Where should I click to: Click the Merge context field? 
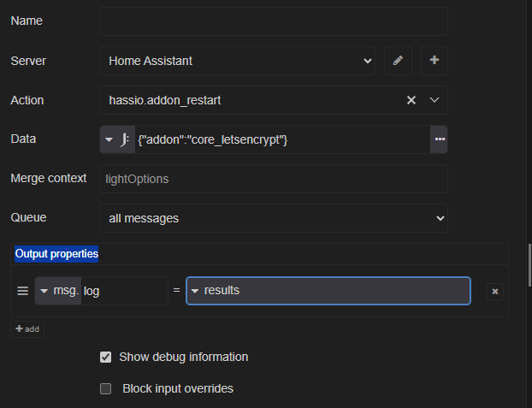pyautogui.click(x=273, y=179)
